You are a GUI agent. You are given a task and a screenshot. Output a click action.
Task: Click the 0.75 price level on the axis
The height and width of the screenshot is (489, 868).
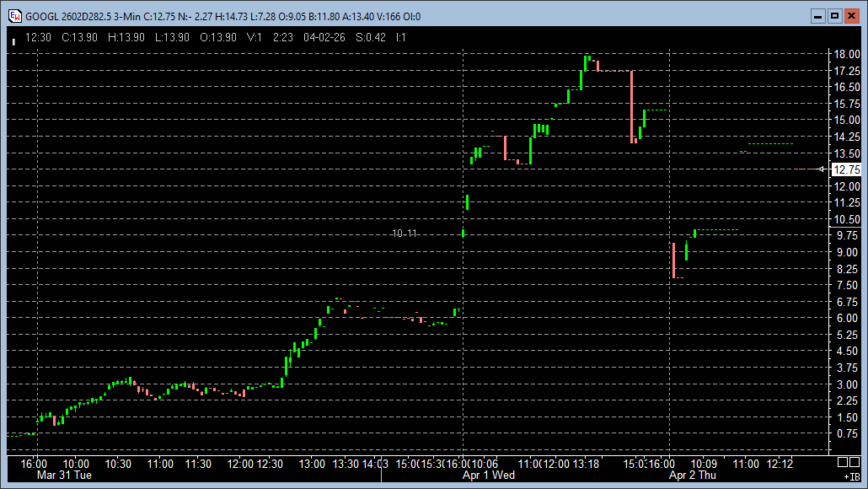[846, 433]
